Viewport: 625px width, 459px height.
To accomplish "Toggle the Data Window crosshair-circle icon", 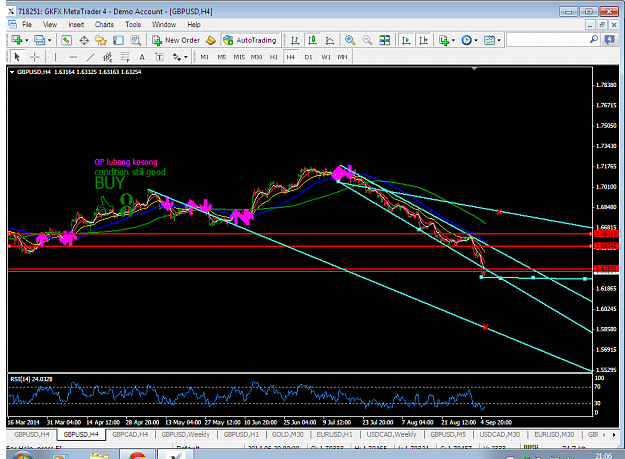I will 84,40.
